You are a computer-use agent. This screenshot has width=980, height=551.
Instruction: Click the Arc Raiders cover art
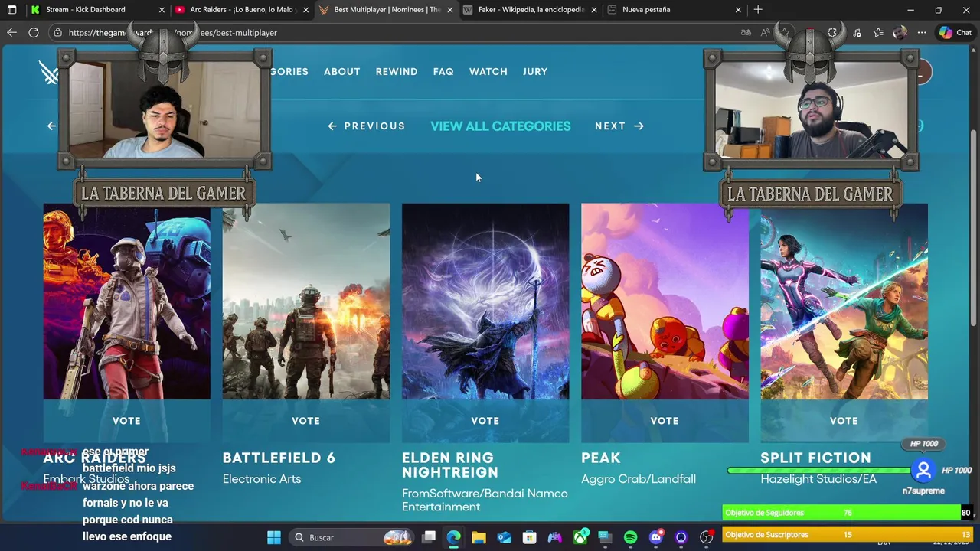coord(127,302)
